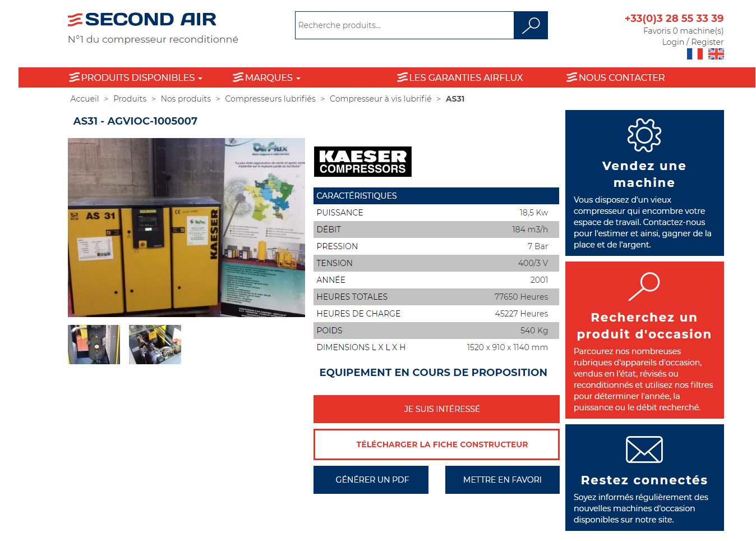Click the gear icon above Vendez une machine
This screenshot has width=756, height=541.
(x=644, y=135)
